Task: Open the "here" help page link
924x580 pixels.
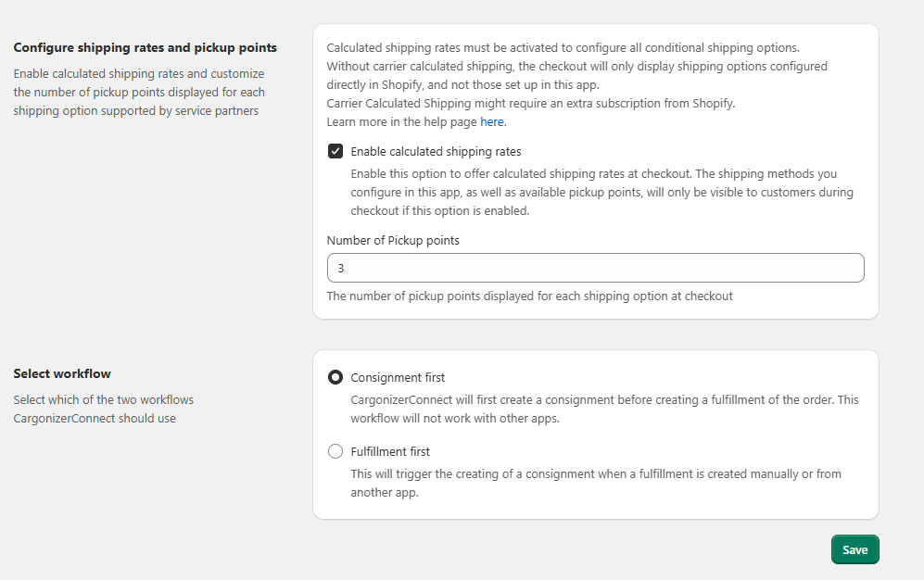Action: pos(492,122)
